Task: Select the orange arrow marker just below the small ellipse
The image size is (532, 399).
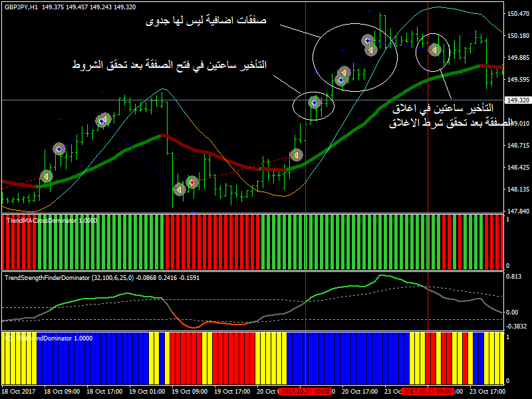Action: 296,155
